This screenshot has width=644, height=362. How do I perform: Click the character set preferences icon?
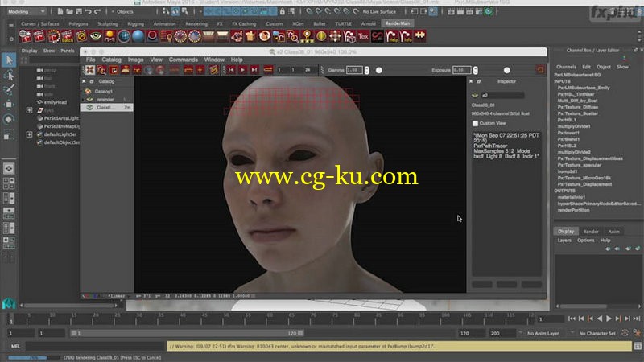click(637, 333)
